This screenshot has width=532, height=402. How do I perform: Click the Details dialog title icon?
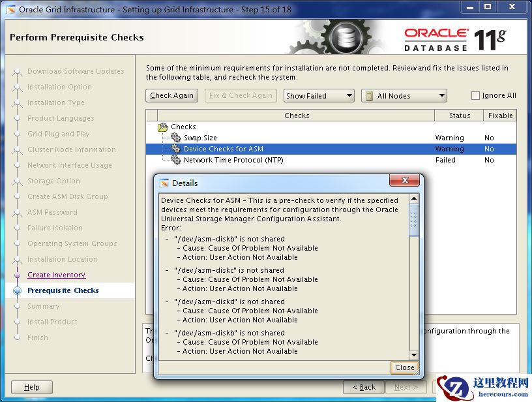[x=164, y=183]
